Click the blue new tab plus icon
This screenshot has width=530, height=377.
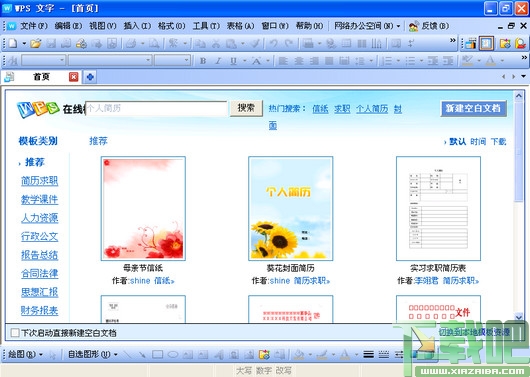pyautogui.click(x=90, y=77)
